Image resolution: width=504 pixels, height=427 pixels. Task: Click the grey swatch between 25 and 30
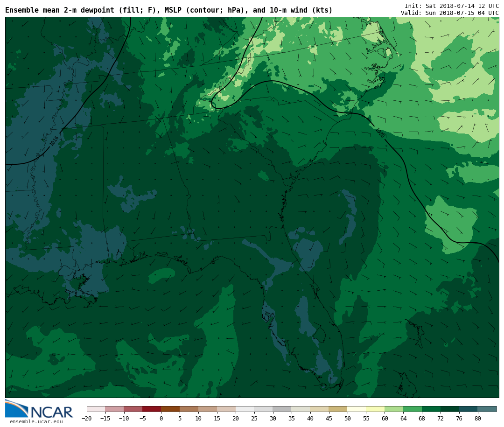(264, 409)
